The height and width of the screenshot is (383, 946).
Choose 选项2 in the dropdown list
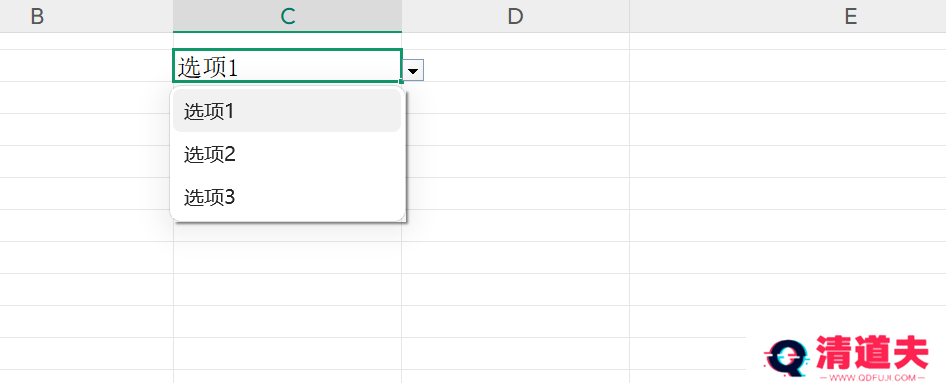point(287,154)
